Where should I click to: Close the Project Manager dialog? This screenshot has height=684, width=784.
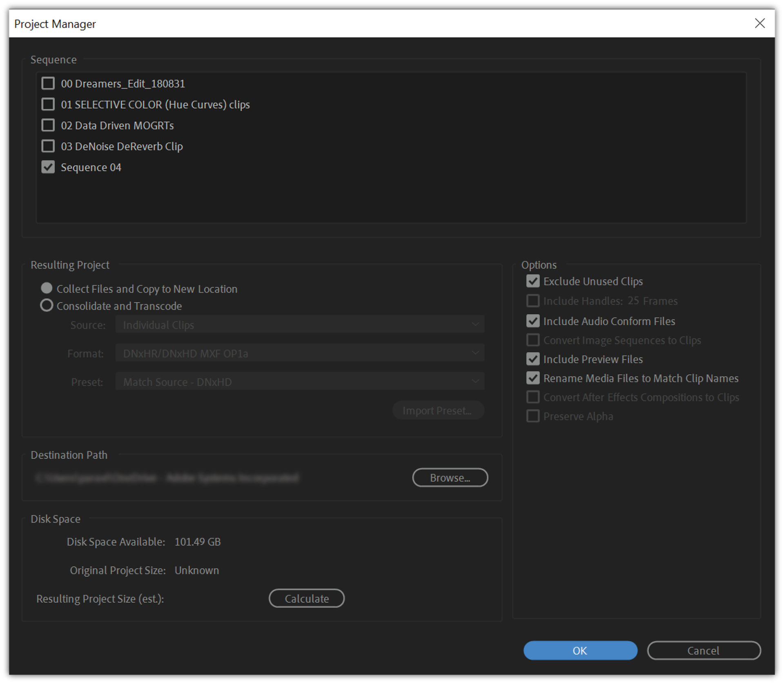pyautogui.click(x=759, y=23)
